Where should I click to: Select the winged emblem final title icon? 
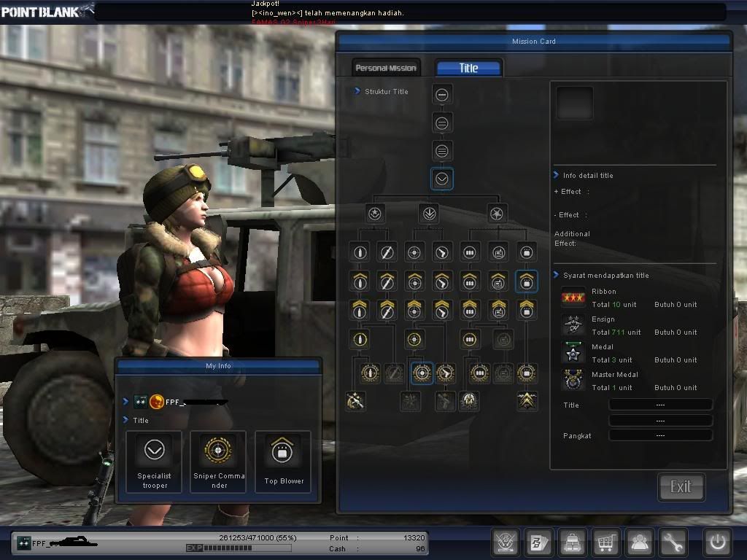[469, 402]
